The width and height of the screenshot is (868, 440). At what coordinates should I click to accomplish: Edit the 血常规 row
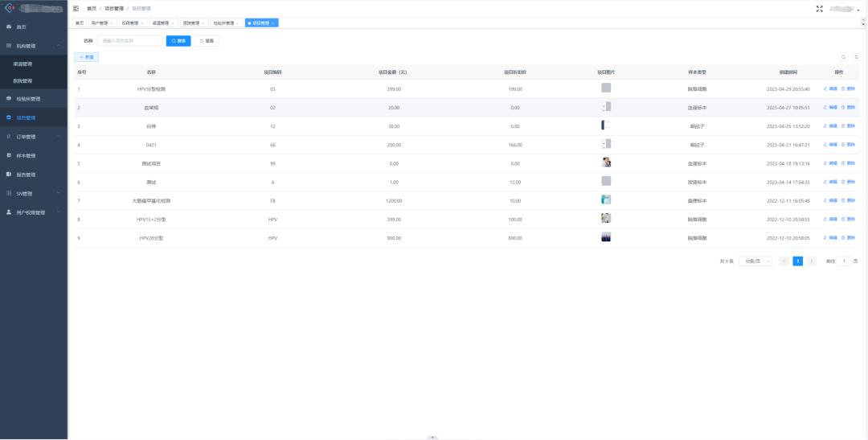830,108
